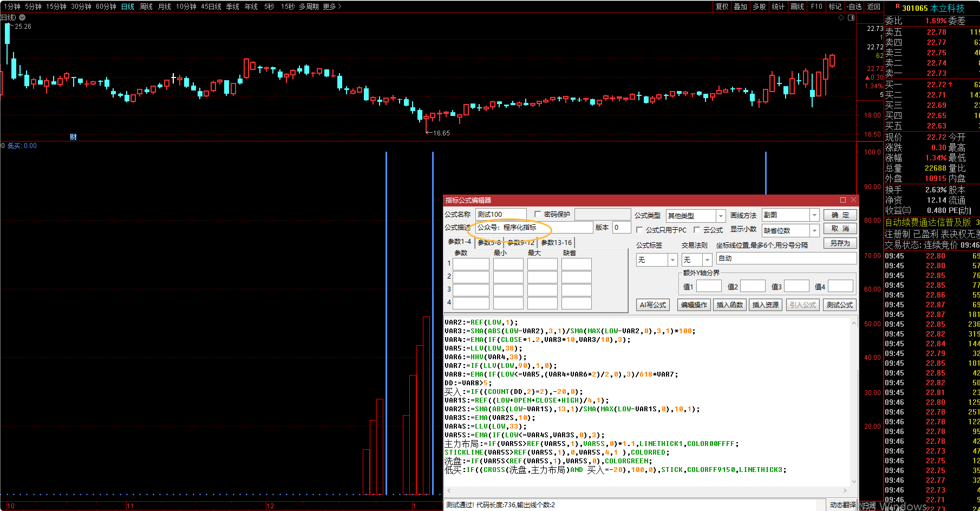Click the diamond icon above the price chart
Image resolution: width=980 pixels, height=511 pixels.
[841, 18]
